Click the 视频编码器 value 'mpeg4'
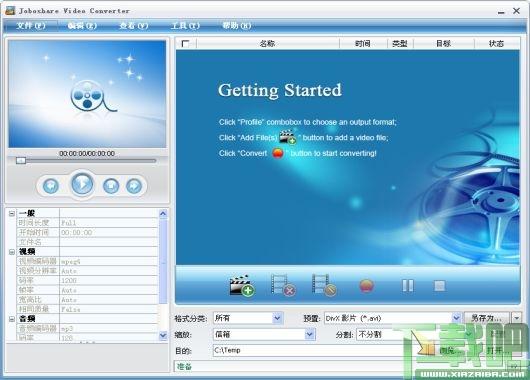This screenshot has width=530, height=380. click(71, 261)
